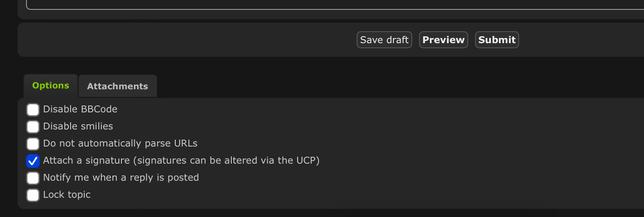Click the Save draft button
The width and height of the screenshot is (644, 217).
click(x=384, y=40)
